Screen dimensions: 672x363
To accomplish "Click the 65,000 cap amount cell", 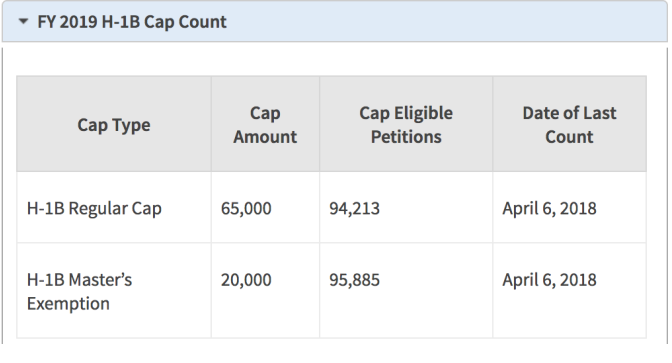I will coord(265,208).
